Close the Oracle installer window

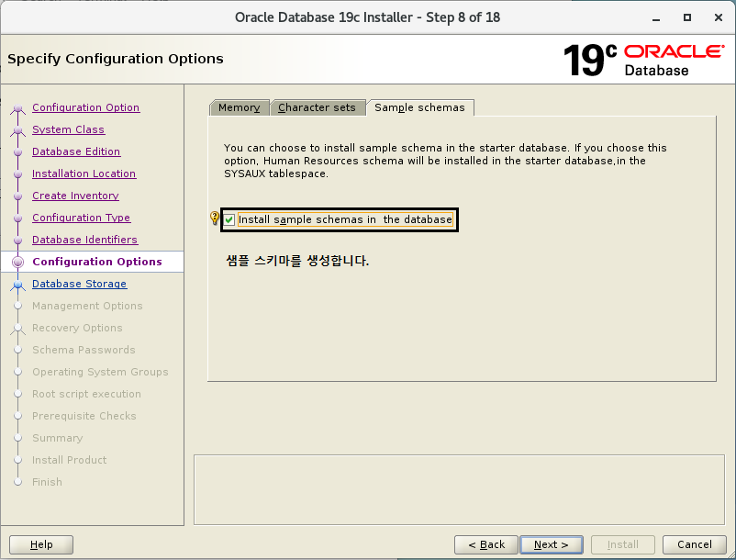click(719, 17)
